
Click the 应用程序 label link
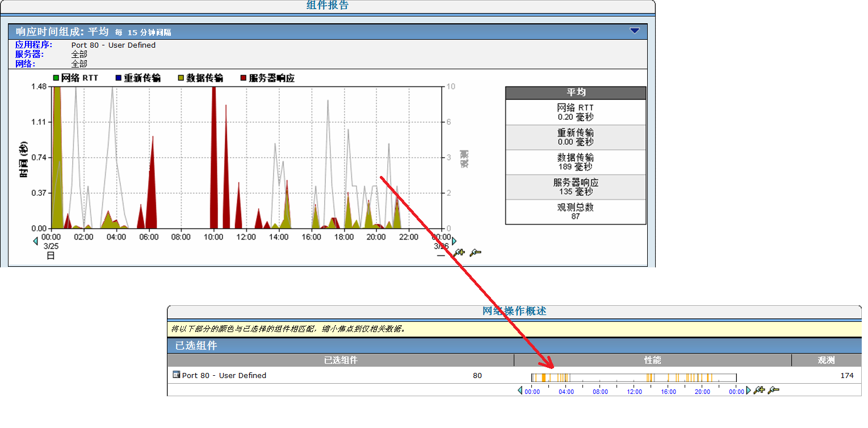[x=34, y=45]
